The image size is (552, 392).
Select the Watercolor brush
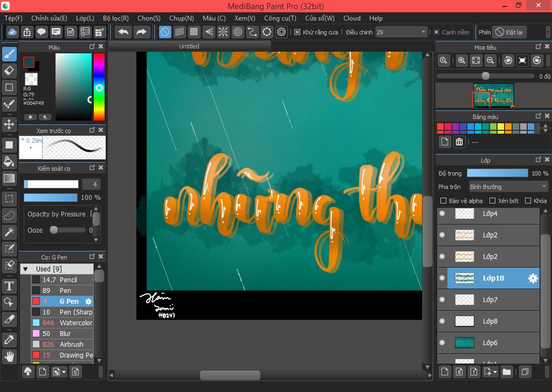click(63, 323)
